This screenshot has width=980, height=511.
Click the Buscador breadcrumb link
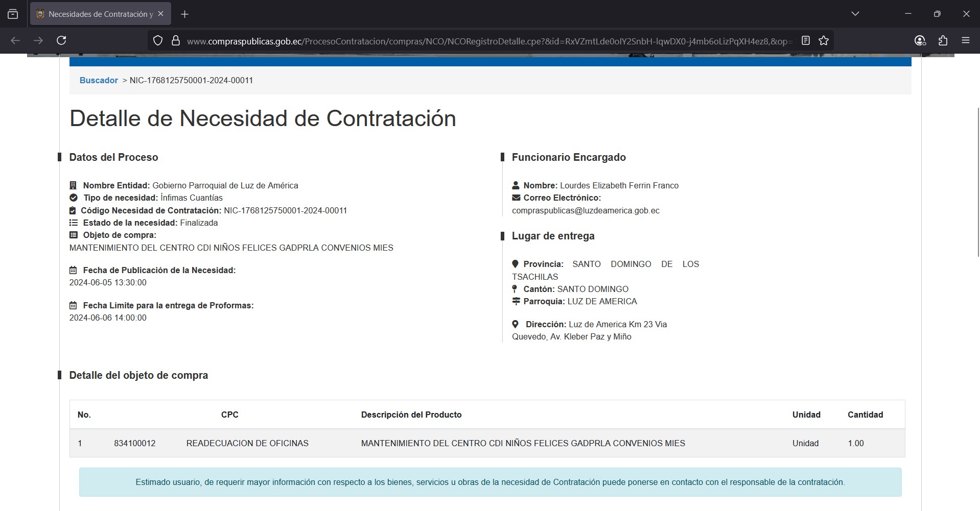coord(99,80)
